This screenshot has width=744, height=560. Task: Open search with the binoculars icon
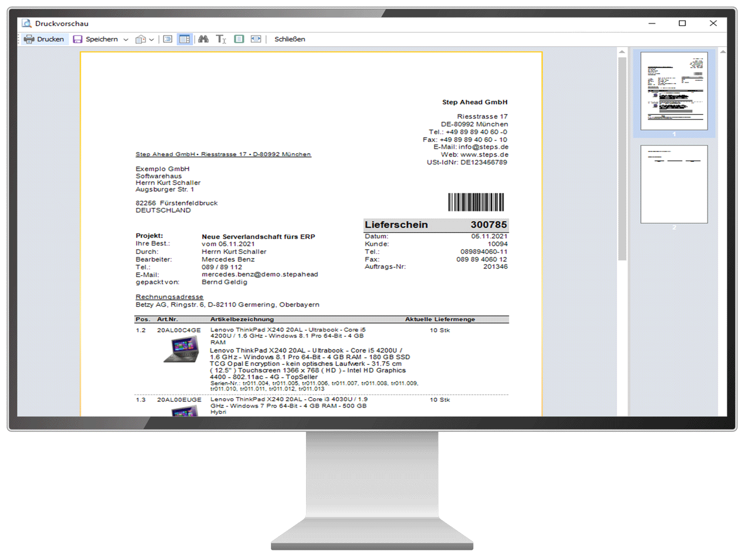point(203,39)
